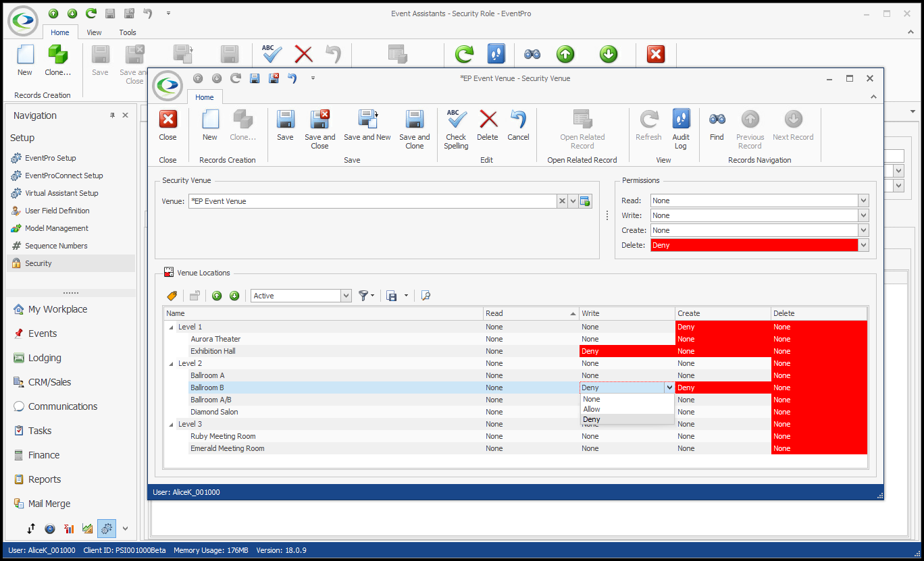Open the Audit Log
Viewport: 924px width, 561px height.
681,130
